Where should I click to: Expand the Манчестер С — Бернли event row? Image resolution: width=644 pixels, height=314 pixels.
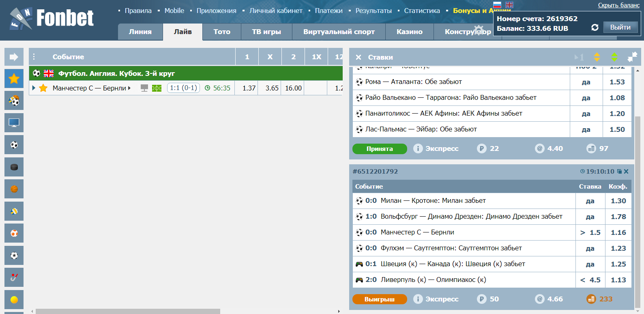(x=34, y=88)
